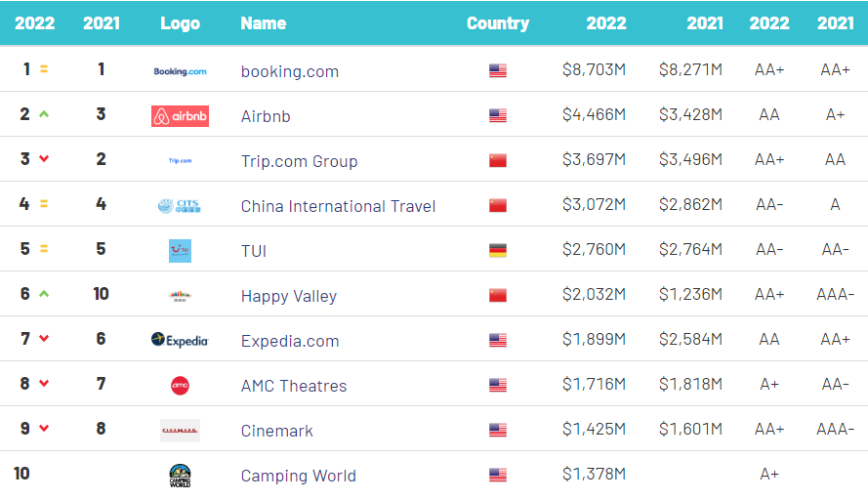Click green up arrow beside Airbnb rank

tap(44, 114)
